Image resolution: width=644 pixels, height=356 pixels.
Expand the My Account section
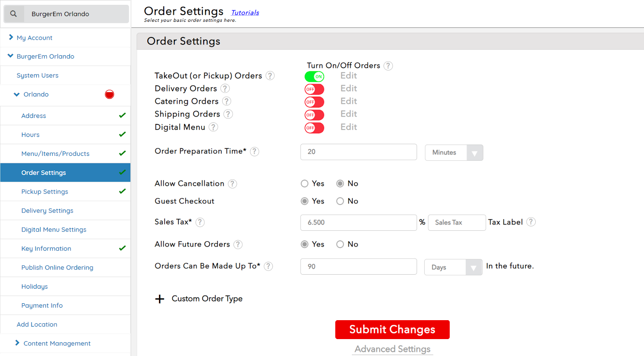[34, 38]
